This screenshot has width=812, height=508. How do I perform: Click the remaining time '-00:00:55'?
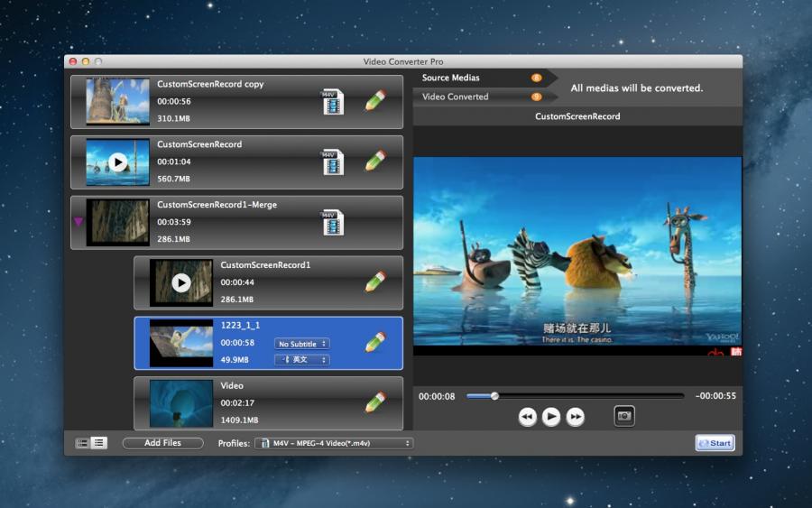point(715,395)
